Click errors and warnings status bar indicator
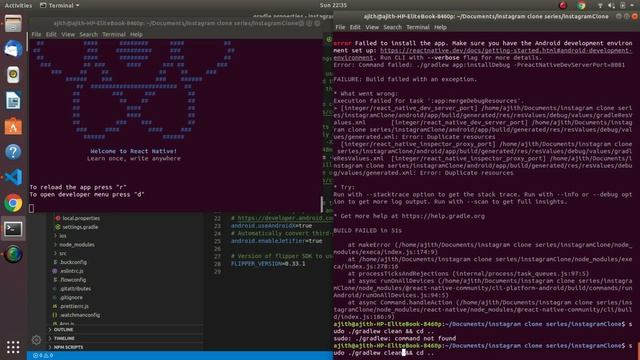This screenshot has height=360, width=640. point(43,356)
